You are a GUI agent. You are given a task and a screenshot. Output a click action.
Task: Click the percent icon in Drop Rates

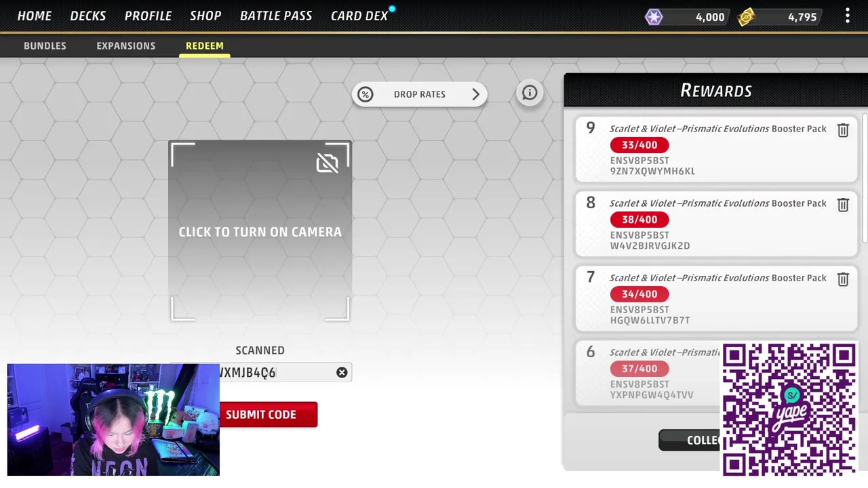tap(366, 94)
